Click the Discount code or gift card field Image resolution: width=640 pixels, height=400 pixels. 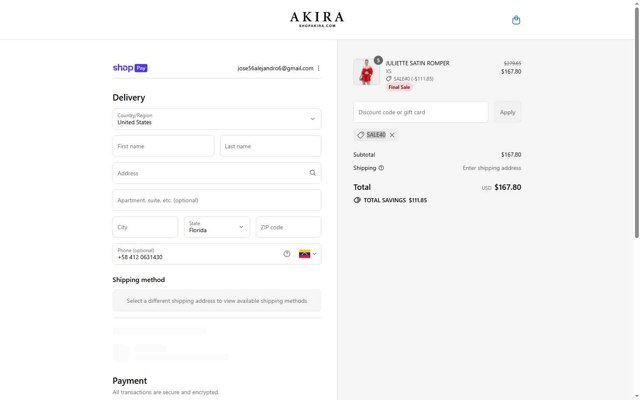[x=421, y=112]
